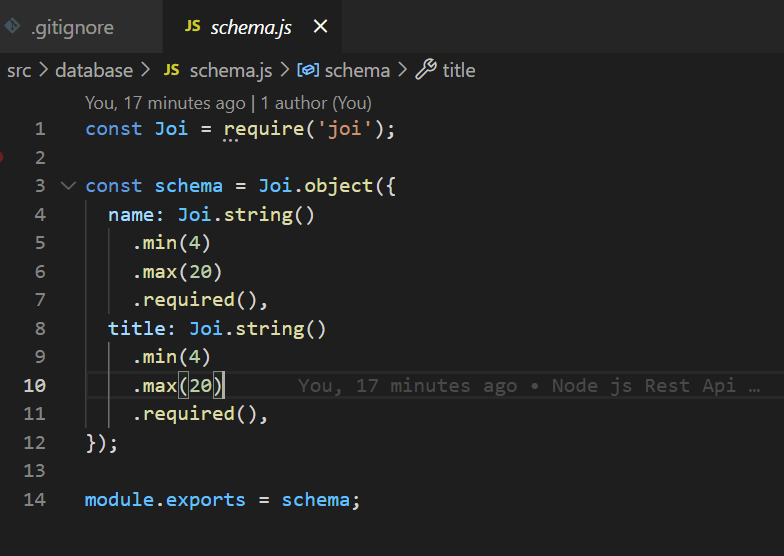Toggle the red breakpoint dot beside line 2
The height and width of the screenshot is (556, 784).
coord(2,157)
